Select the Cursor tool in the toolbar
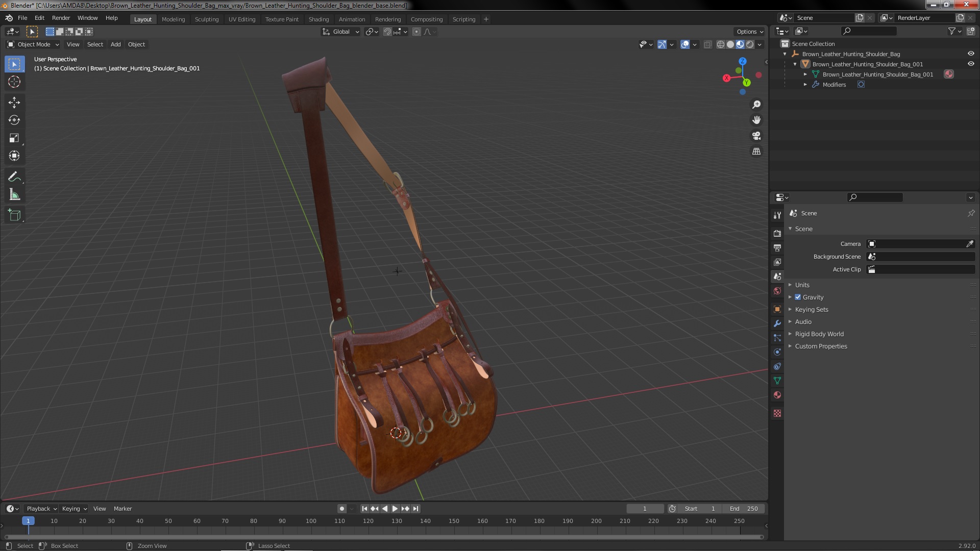Viewport: 980px width, 551px height. (14, 82)
